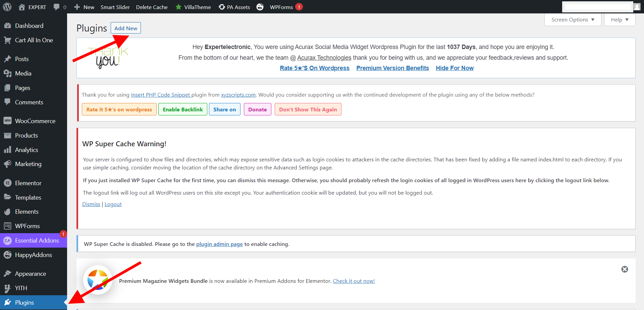Click the Check it out now! link
Viewport: 644px width, 310px height.
click(354, 281)
